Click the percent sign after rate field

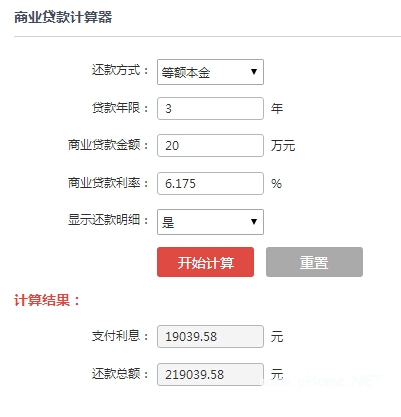276,183
